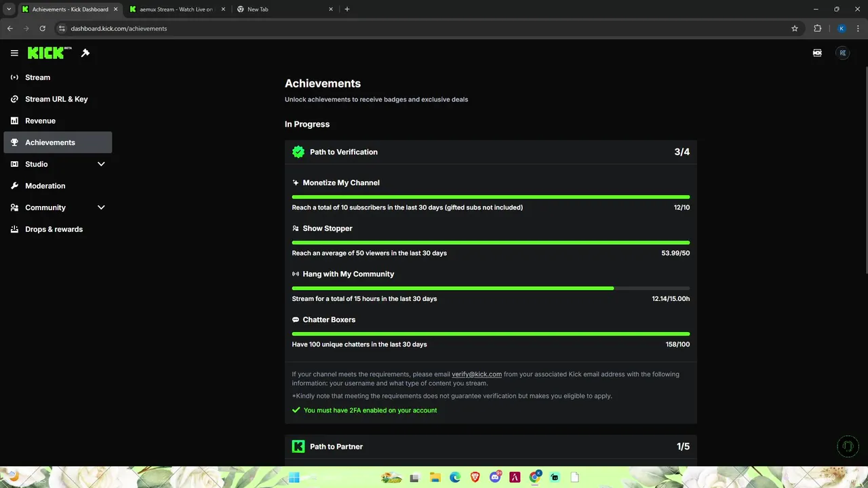Click the Show Stopper icon

tap(296, 228)
